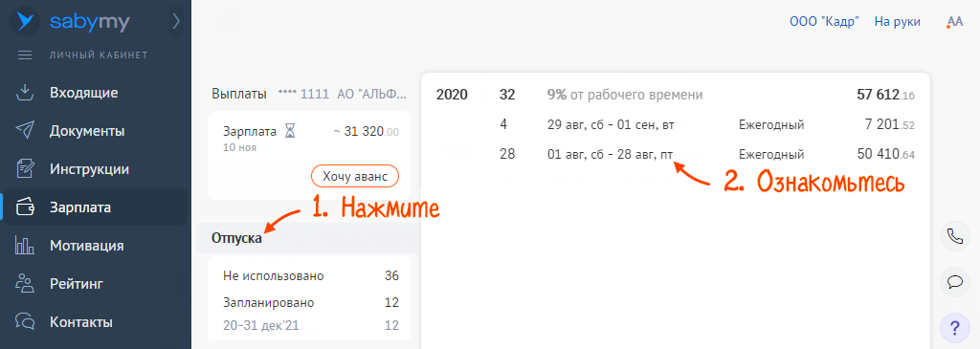Open the help question mark button
The width and height of the screenshot is (980, 349).
click(x=954, y=327)
